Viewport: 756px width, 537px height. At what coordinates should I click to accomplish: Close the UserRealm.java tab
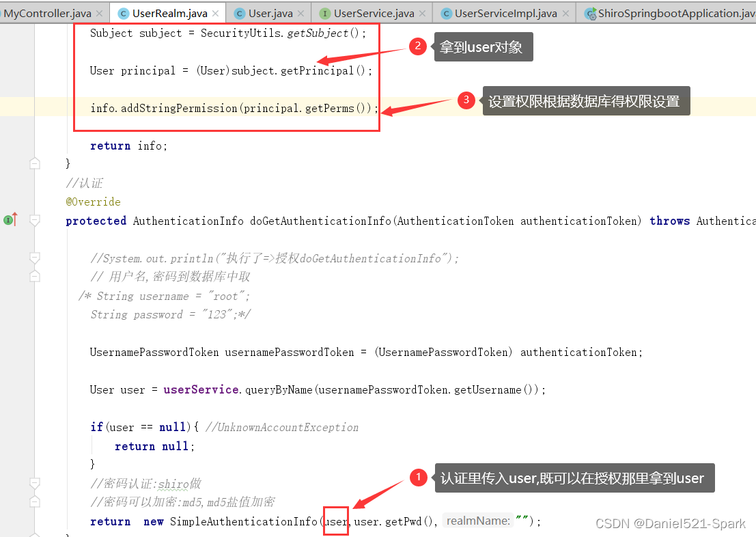(x=216, y=14)
